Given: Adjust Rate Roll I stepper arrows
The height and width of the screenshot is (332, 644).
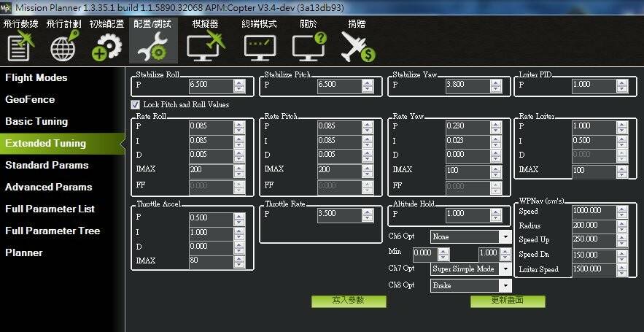Looking at the screenshot, I should point(239,142).
